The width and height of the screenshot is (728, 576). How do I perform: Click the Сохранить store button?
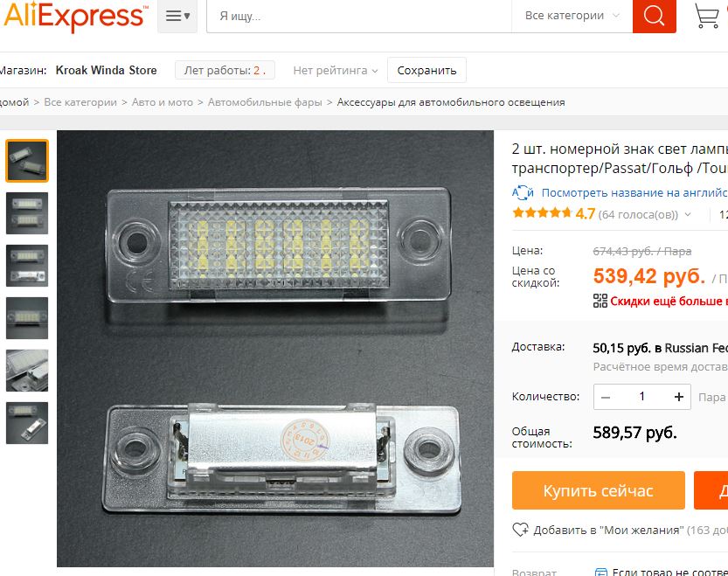(x=426, y=70)
